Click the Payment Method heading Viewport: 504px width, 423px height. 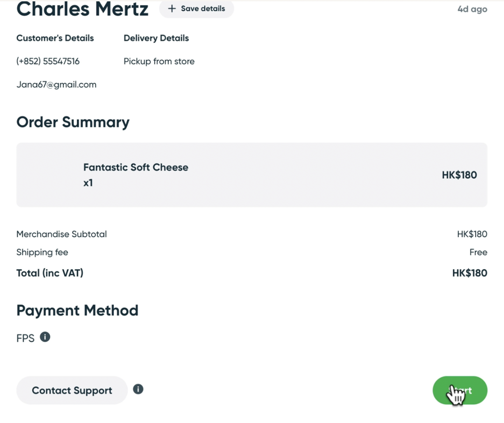click(x=77, y=311)
